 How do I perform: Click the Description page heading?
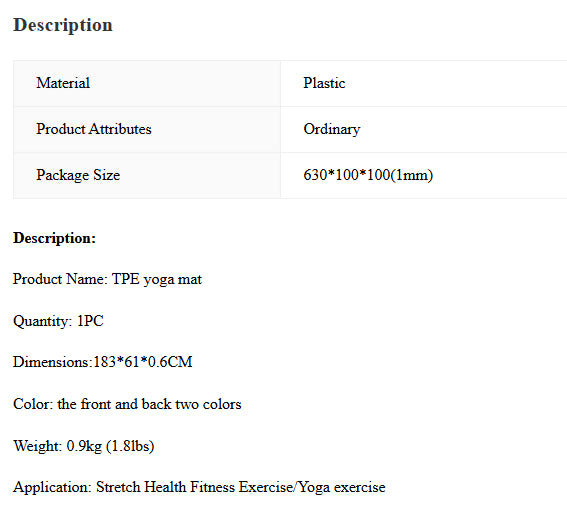[63, 25]
